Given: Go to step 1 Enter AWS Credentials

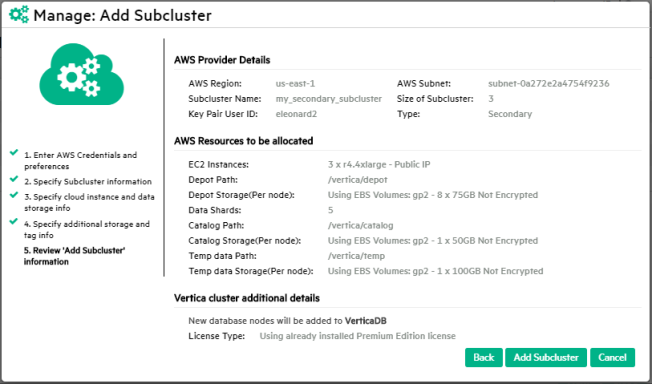Looking at the screenshot, I should pyautogui.click(x=80, y=161).
